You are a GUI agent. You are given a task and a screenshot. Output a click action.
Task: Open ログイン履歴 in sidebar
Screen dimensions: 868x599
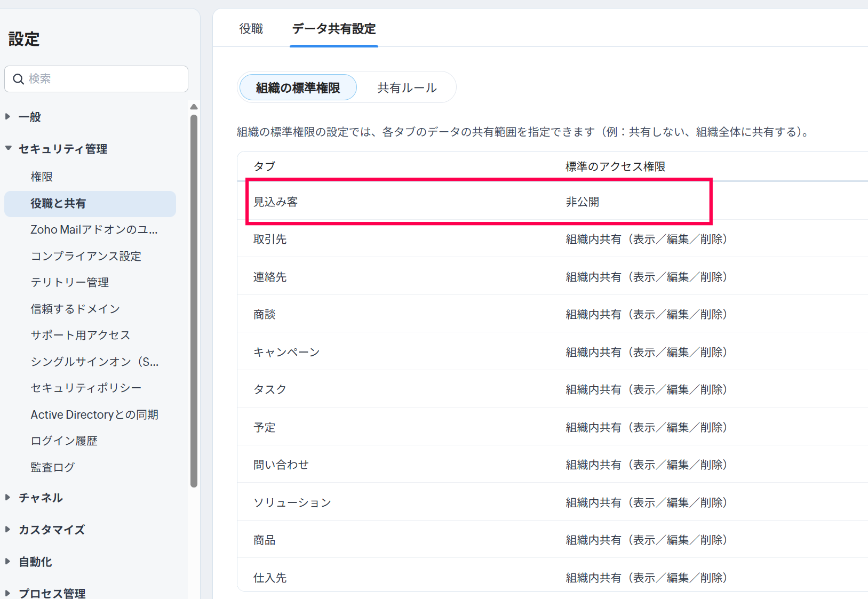64,441
